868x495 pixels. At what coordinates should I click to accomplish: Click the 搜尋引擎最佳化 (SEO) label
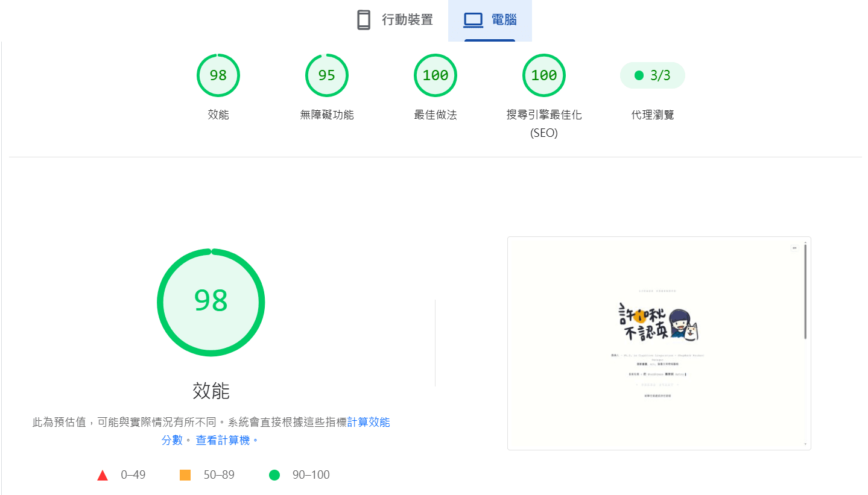tap(544, 124)
